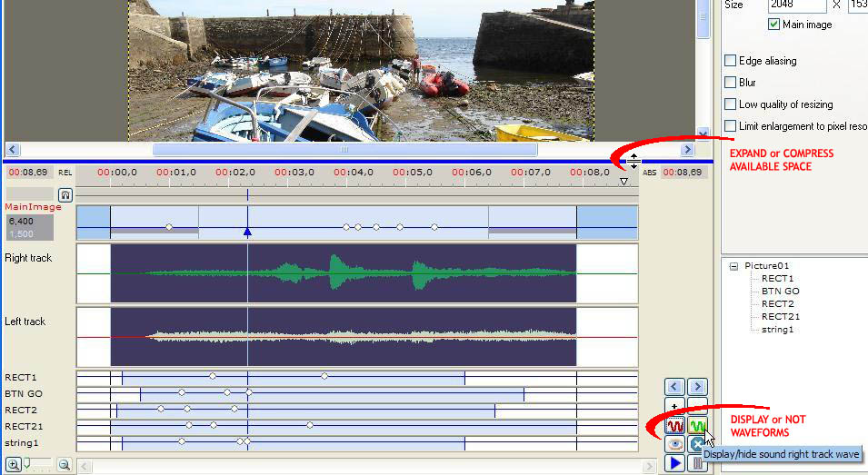The height and width of the screenshot is (475, 868).
Task: Click the blue X cancel button
Action: pyautogui.click(x=696, y=444)
